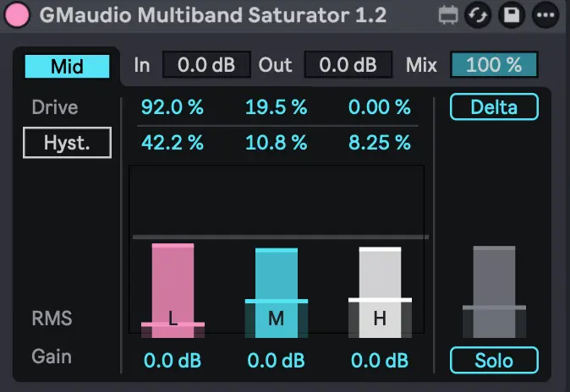This screenshot has height=392, width=570.
Task: Click the RMS label
Action: pos(52,318)
